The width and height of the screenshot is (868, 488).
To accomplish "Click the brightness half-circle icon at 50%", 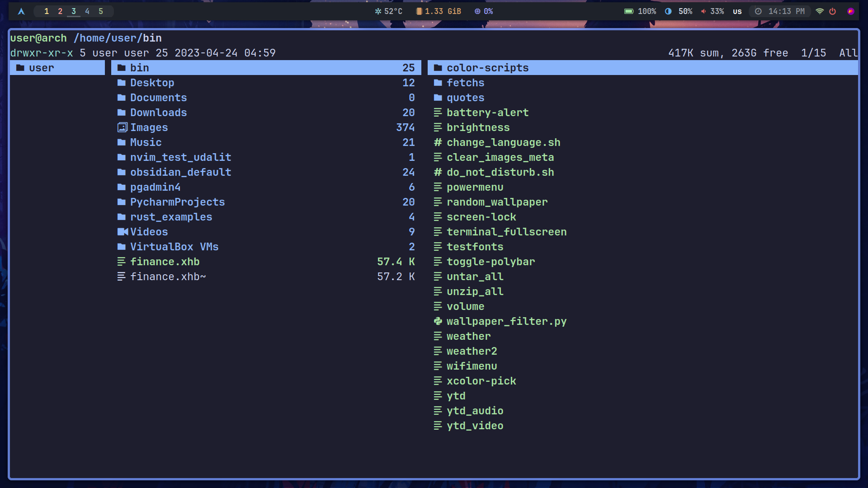I will [x=668, y=11].
